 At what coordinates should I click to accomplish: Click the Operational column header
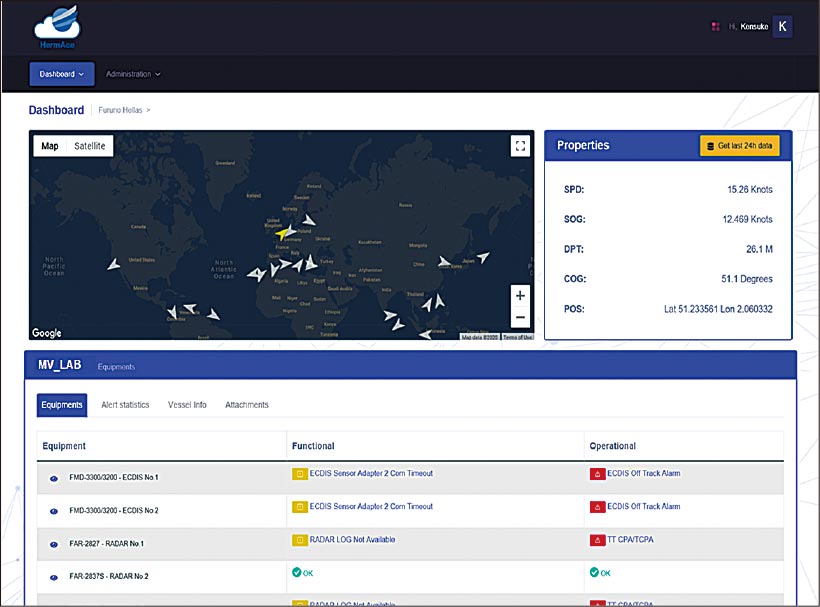click(x=612, y=446)
